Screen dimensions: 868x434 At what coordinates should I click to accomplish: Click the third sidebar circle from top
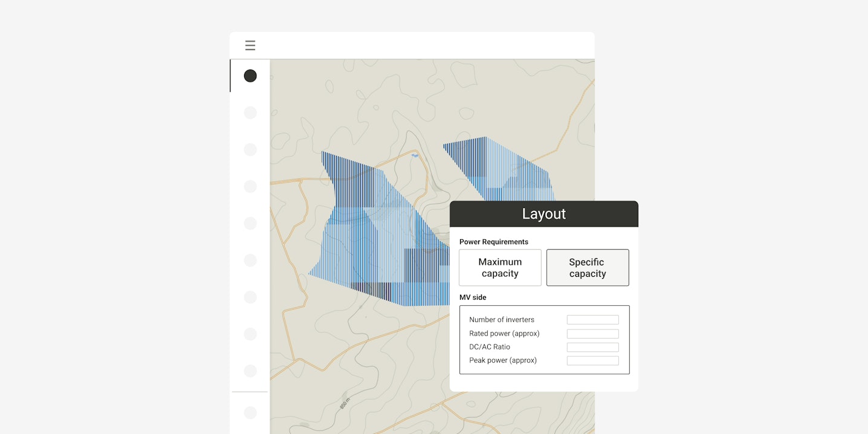(x=250, y=150)
